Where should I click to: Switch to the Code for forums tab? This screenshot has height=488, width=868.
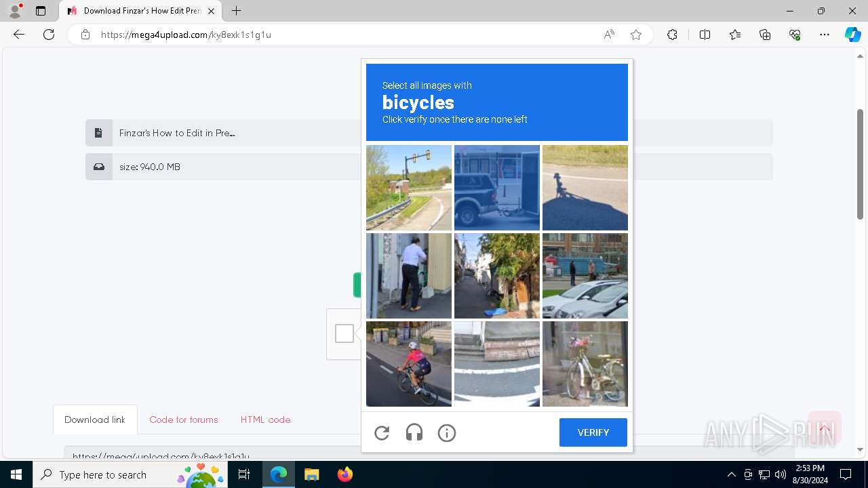pos(184,420)
